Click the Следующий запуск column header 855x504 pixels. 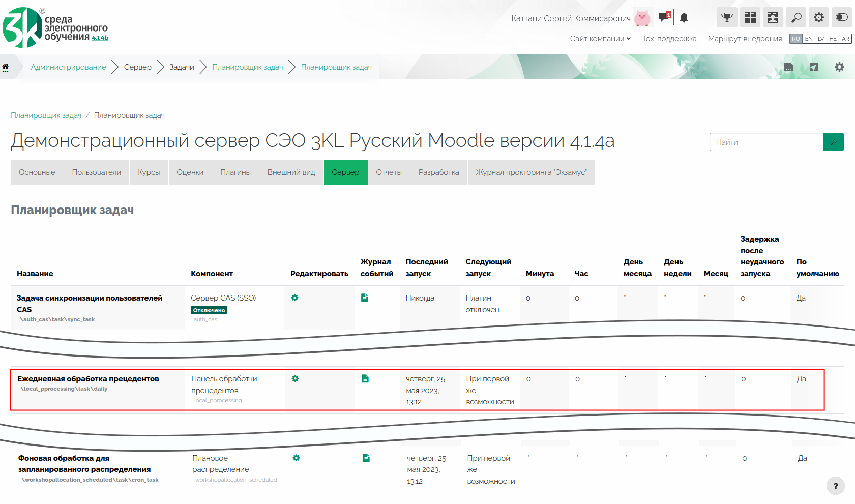488,268
